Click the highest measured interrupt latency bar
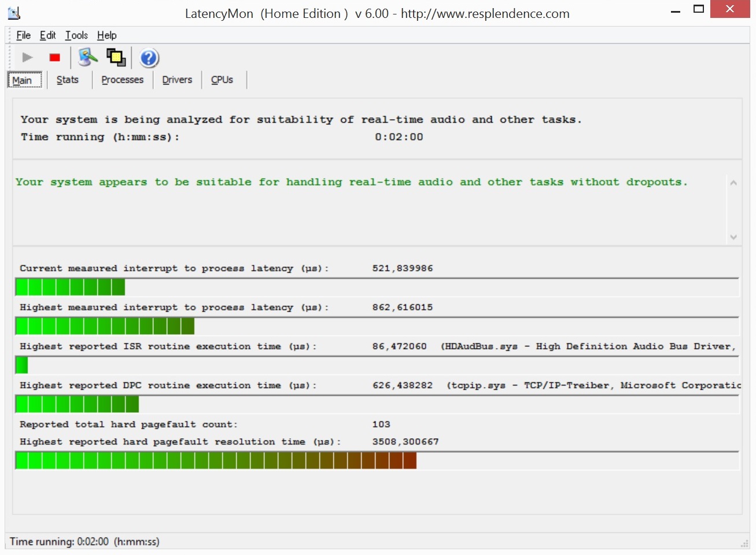This screenshot has width=756, height=555. pos(377,326)
